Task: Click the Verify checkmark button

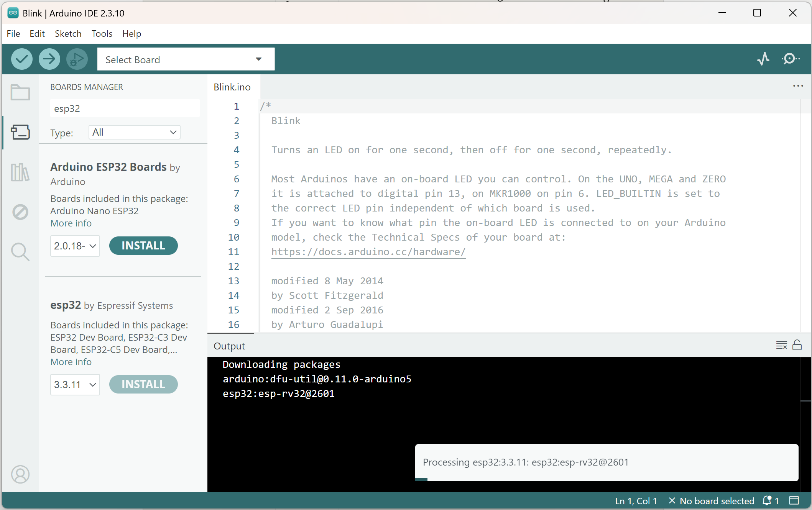Action: coord(22,59)
